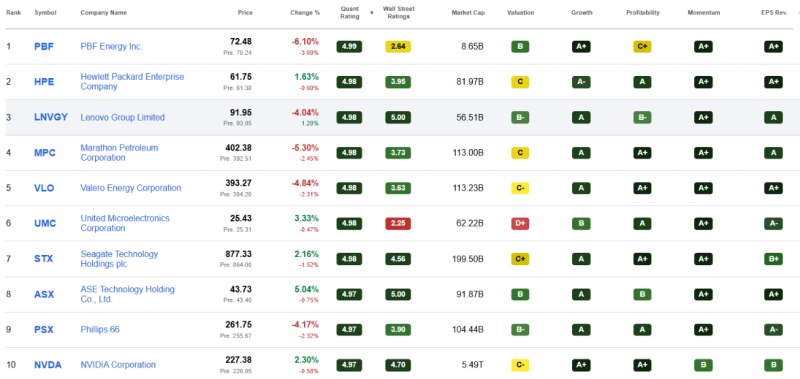Click HPE's 81.97B market cap value
800x379 pixels.
click(x=470, y=82)
